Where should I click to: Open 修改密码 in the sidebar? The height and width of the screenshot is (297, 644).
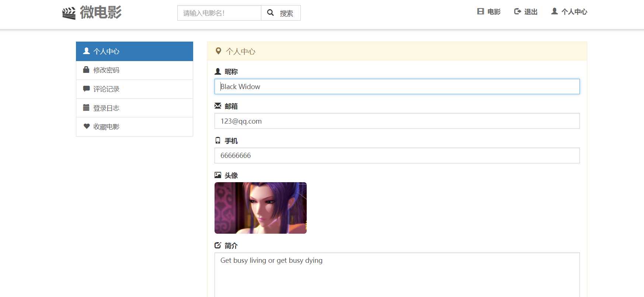coord(135,70)
